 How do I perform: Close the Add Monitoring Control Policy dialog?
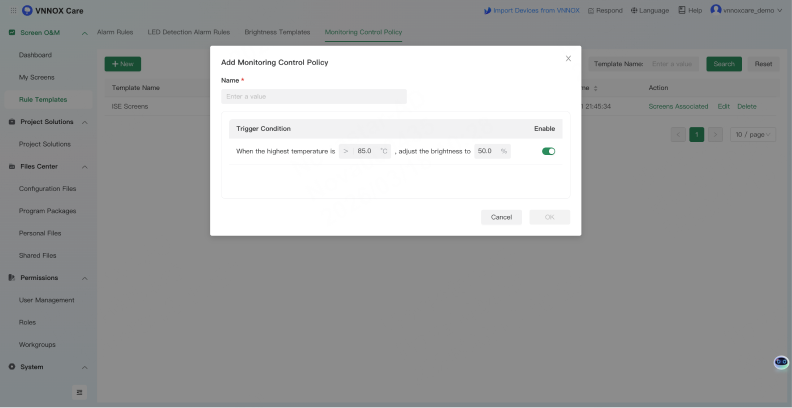pos(568,59)
